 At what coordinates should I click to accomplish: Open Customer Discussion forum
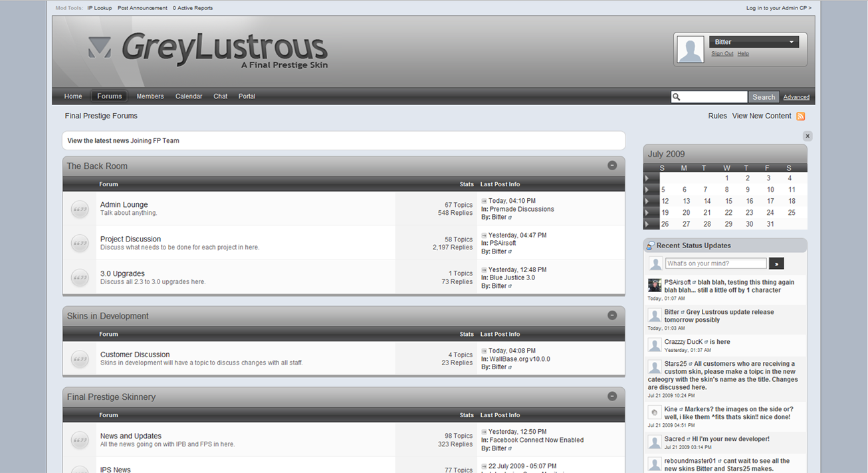click(135, 355)
